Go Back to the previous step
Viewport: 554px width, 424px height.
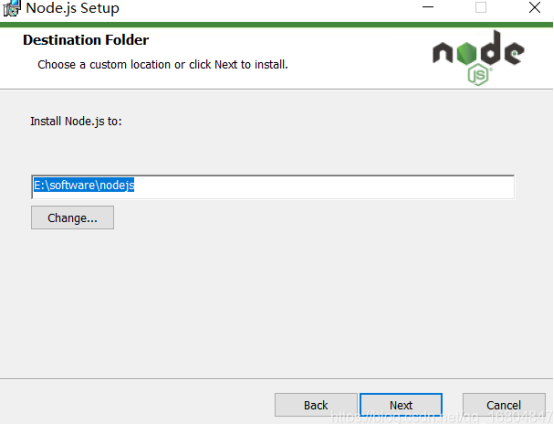point(316,405)
